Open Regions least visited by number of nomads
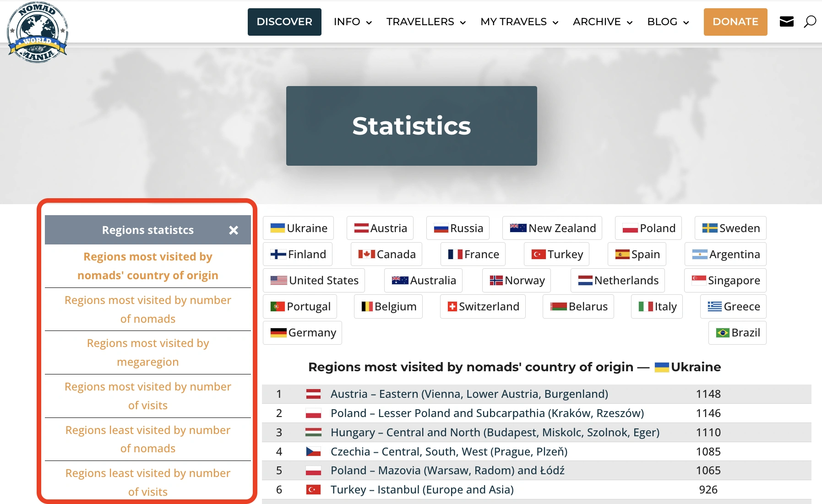This screenshot has width=822, height=504. point(148,439)
